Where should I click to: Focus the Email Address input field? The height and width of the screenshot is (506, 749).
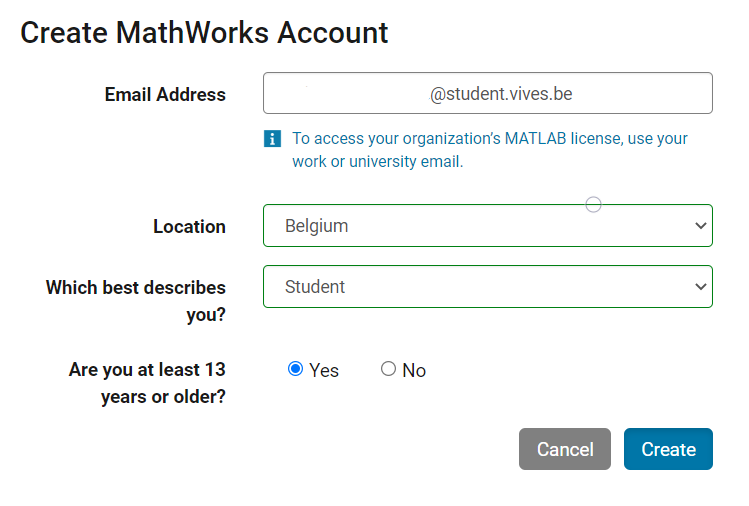click(488, 93)
